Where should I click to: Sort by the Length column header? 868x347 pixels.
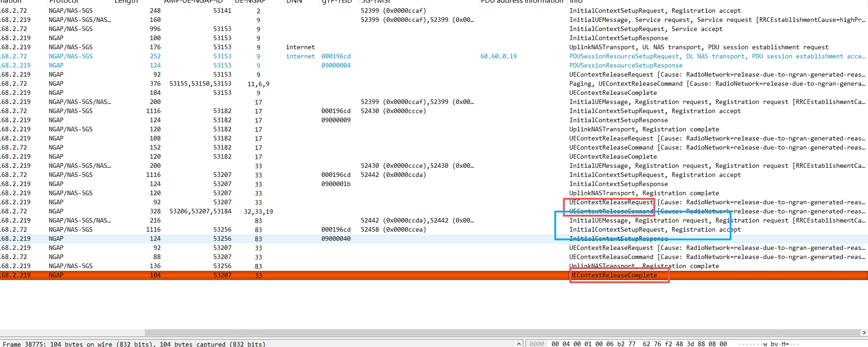126,2
